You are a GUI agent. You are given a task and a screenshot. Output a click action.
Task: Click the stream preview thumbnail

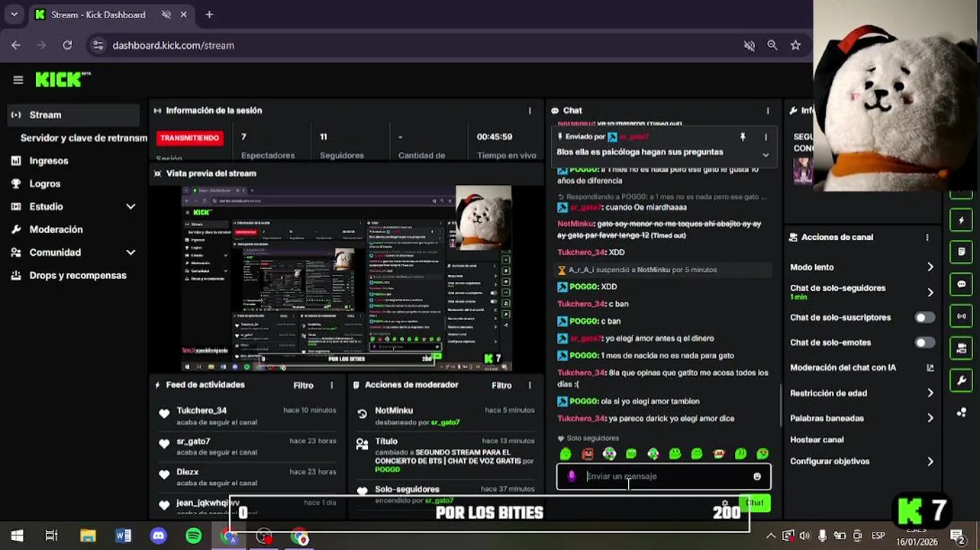pyautogui.click(x=347, y=278)
